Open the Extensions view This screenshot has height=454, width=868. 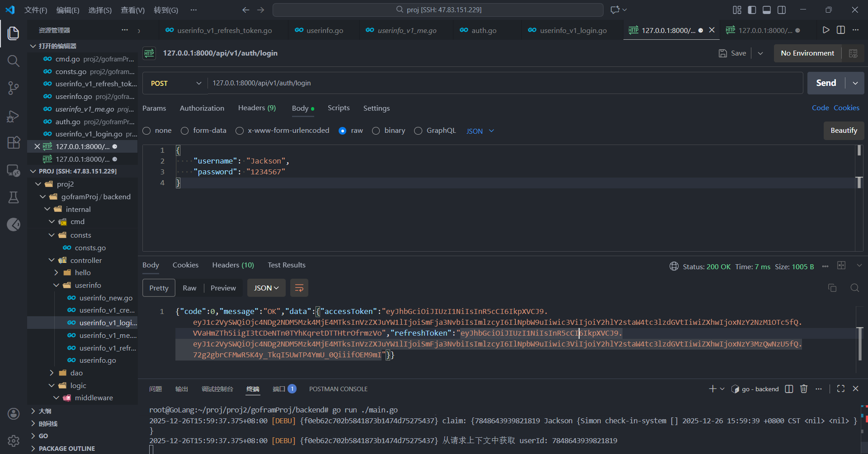click(14, 143)
